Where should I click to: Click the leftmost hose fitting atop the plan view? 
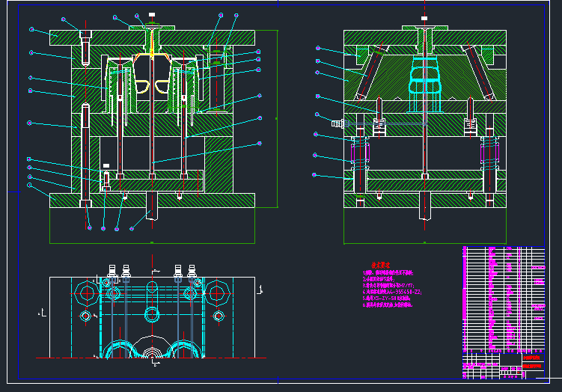(x=112, y=272)
